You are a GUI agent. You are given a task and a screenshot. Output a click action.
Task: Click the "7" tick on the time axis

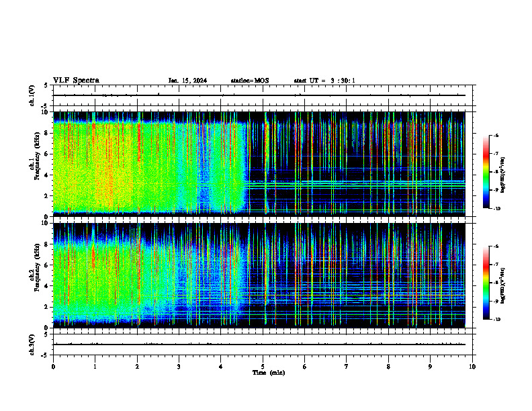click(347, 367)
